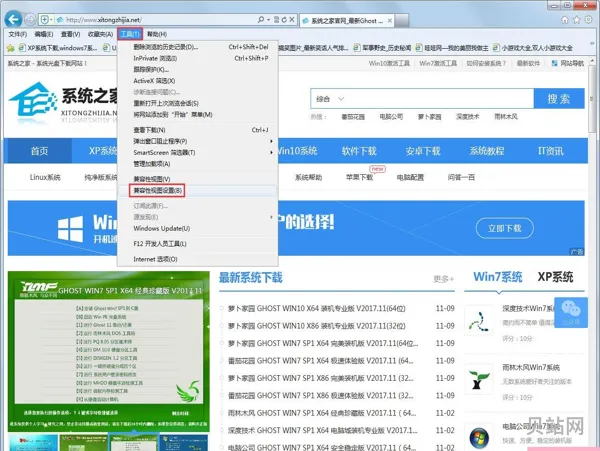600x451 pixels.
Task: Select 删除浏览的历史记录(D) menu item
Action: pos(197,47)
